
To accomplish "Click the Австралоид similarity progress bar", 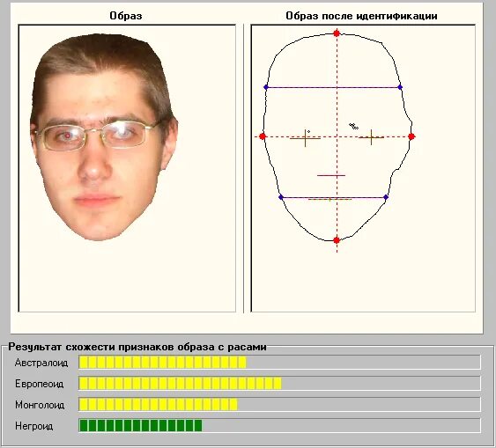I will (x=279, y=362).
